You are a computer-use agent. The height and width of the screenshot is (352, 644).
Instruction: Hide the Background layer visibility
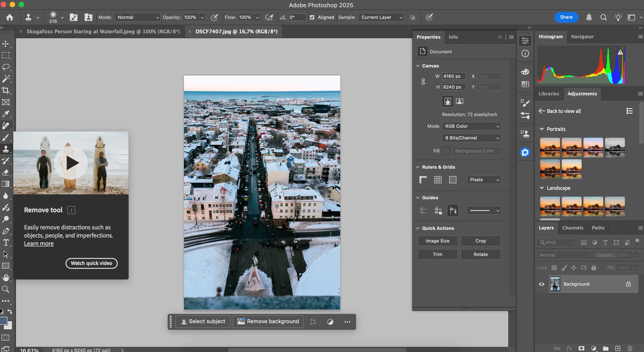point(542,284)
